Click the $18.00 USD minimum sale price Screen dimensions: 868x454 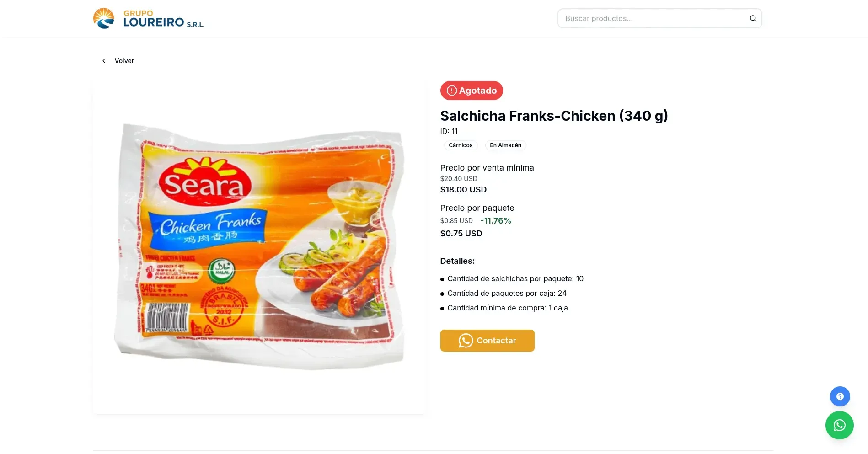pyautogui.click(x=463, y=190)
